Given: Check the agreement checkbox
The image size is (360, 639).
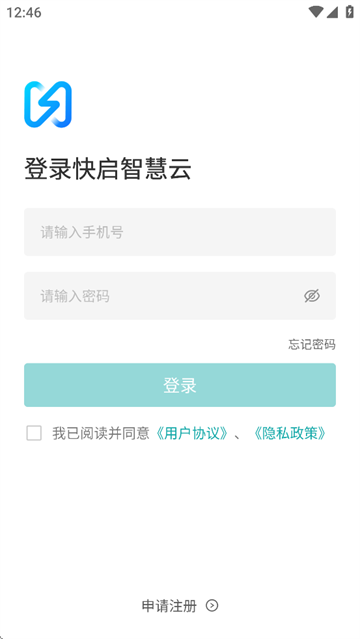Looking at the screenshot, I should [x=34, y=433].
